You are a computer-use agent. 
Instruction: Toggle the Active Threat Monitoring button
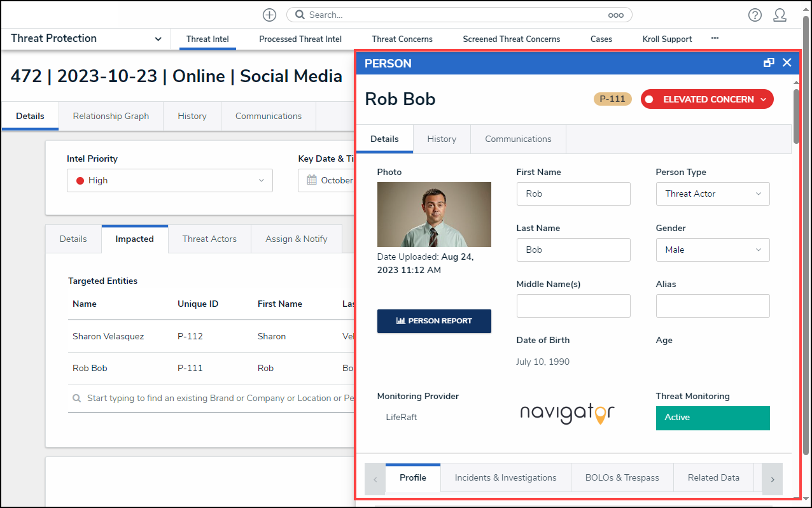coord(712,418)
